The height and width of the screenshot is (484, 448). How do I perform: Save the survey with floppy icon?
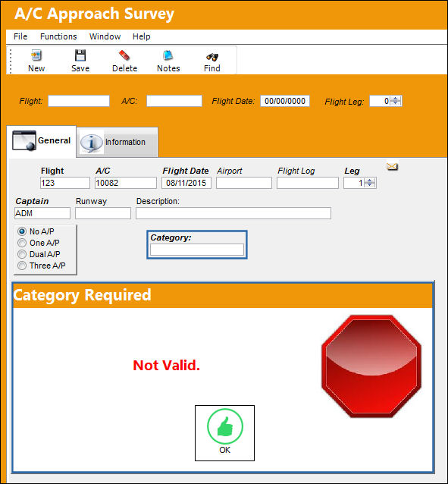(x=80, y=55)
